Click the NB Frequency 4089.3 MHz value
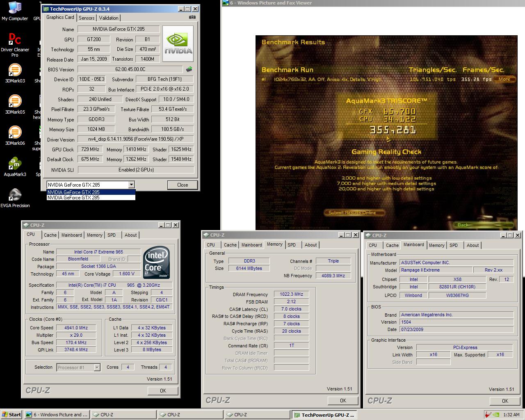The height and width of the screenshot is (420, 525). click(333, 276)
